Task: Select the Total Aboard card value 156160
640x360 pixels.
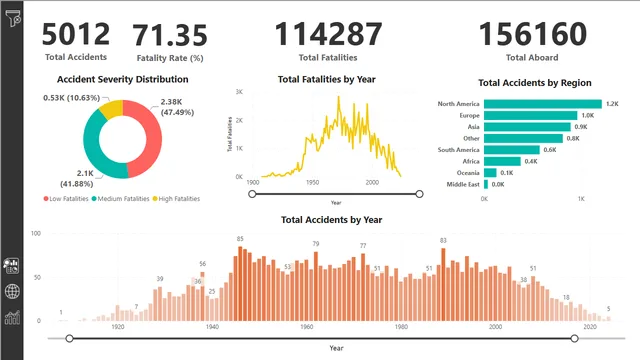Action: [x=532, y=34]
